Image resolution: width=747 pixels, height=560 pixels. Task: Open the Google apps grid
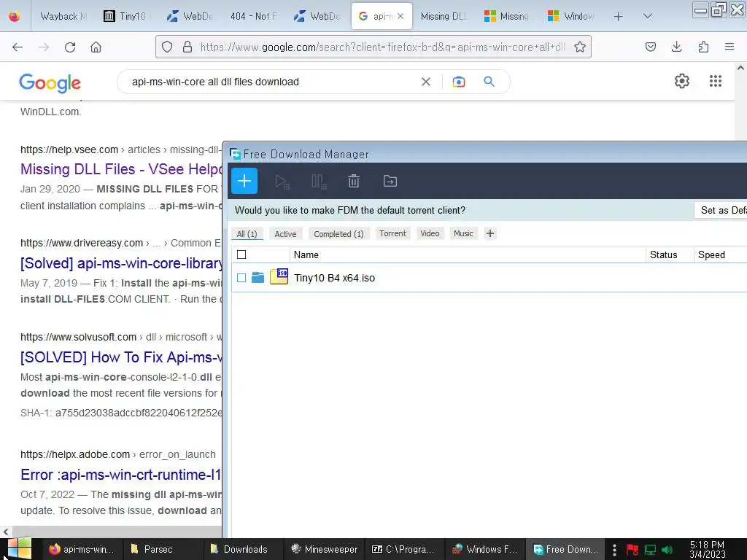point(716,81)
